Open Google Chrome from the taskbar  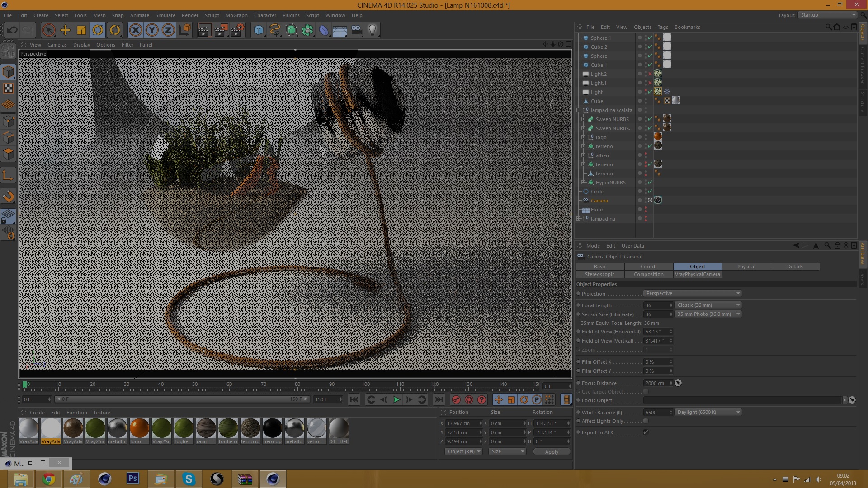click(x=49, y=479)
